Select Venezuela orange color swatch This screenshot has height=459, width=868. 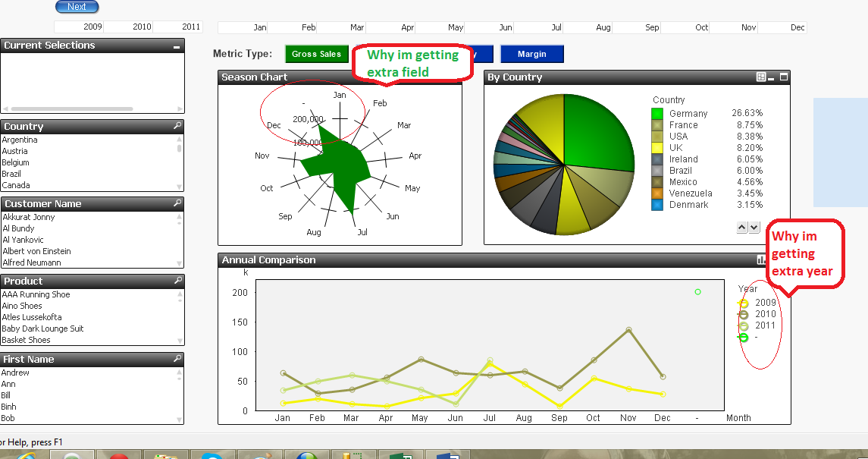657,193
